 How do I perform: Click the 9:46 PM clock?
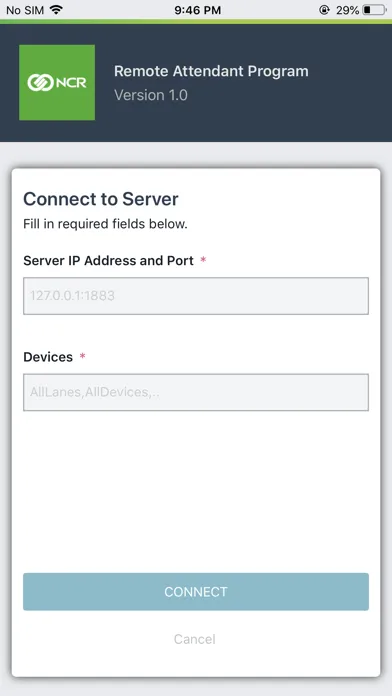click(x=198, y=10)
